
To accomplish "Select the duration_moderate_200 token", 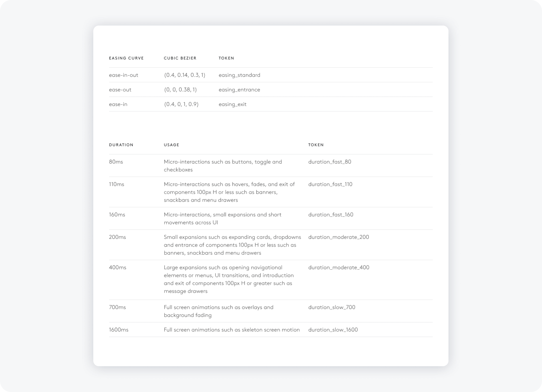I will tap(338, 237).
